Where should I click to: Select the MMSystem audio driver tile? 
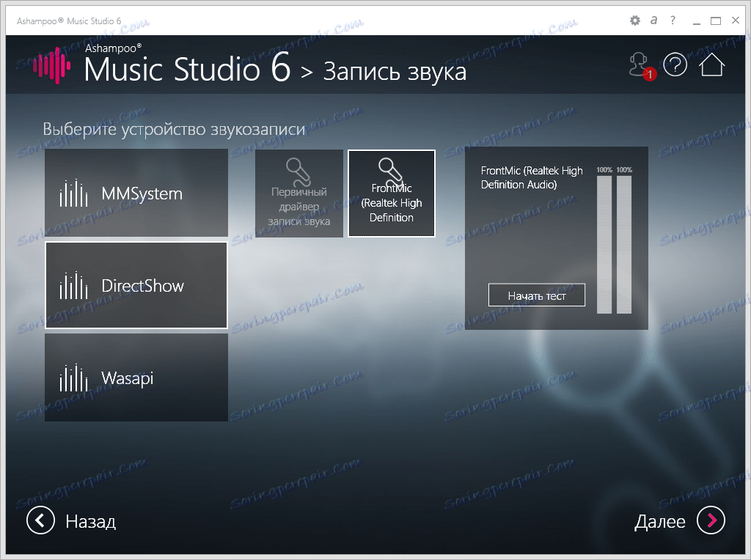coord(136,193)
